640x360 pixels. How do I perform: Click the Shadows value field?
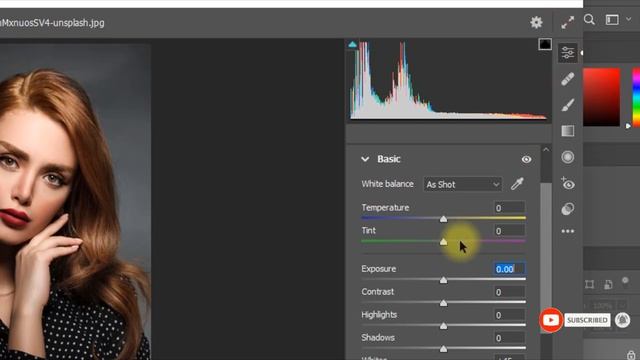509,338
